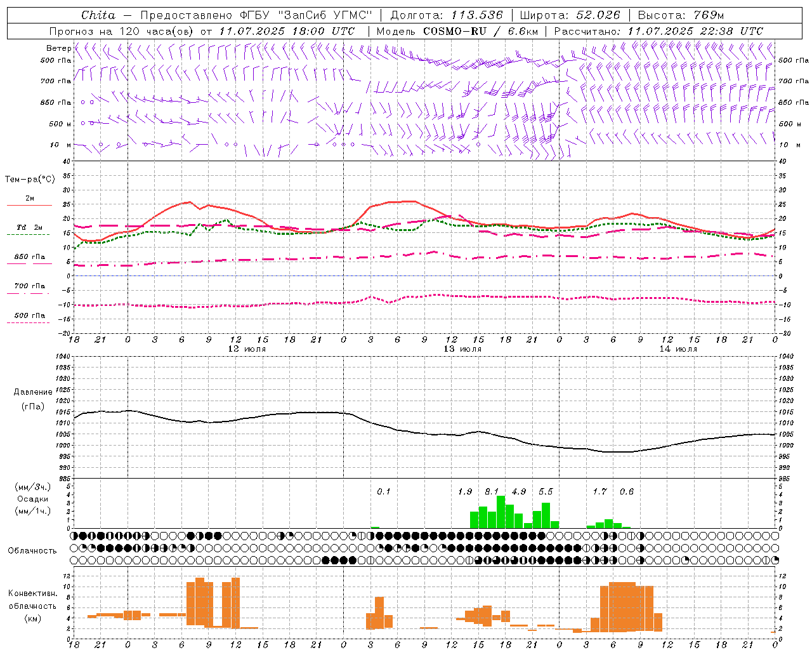812x650 pixels.
Task: Click the 3-hour precipitation value "1.9"
Action: tap(465, 492)
